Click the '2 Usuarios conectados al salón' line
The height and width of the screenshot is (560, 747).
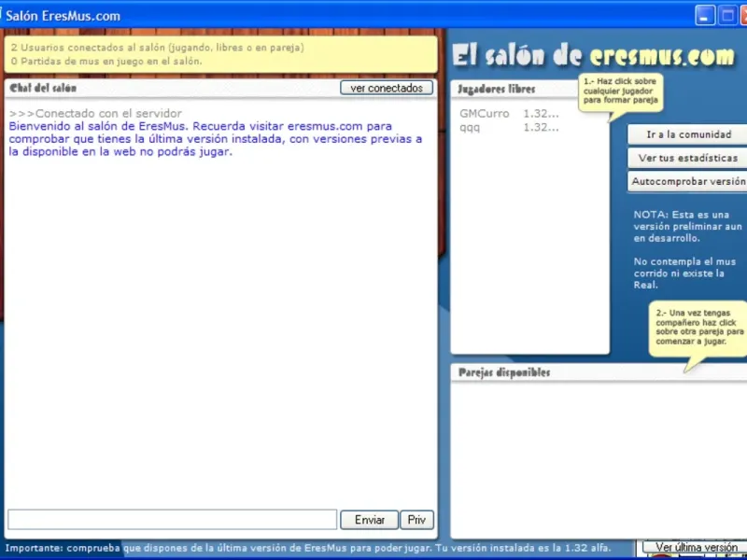click(157, 48)
